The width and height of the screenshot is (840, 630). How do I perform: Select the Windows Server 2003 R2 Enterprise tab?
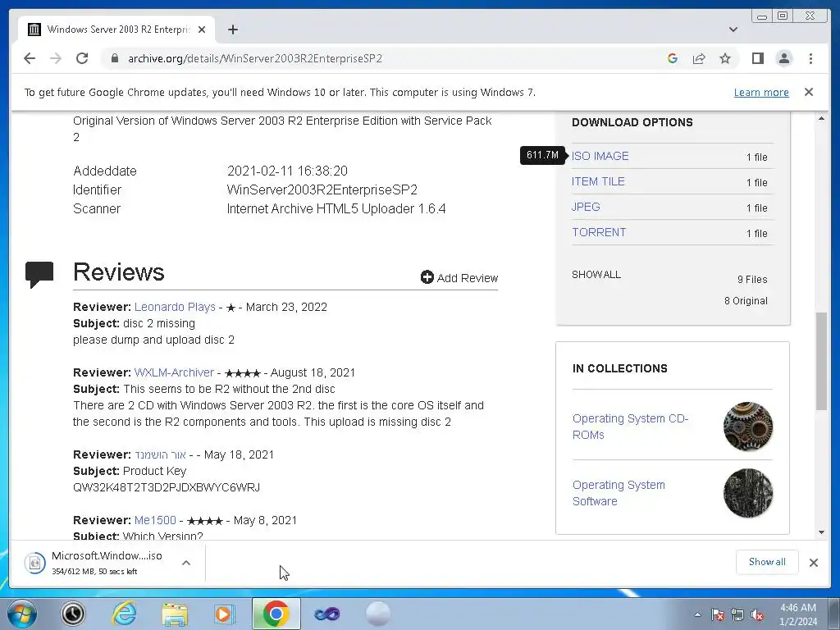tap(116, 30)
